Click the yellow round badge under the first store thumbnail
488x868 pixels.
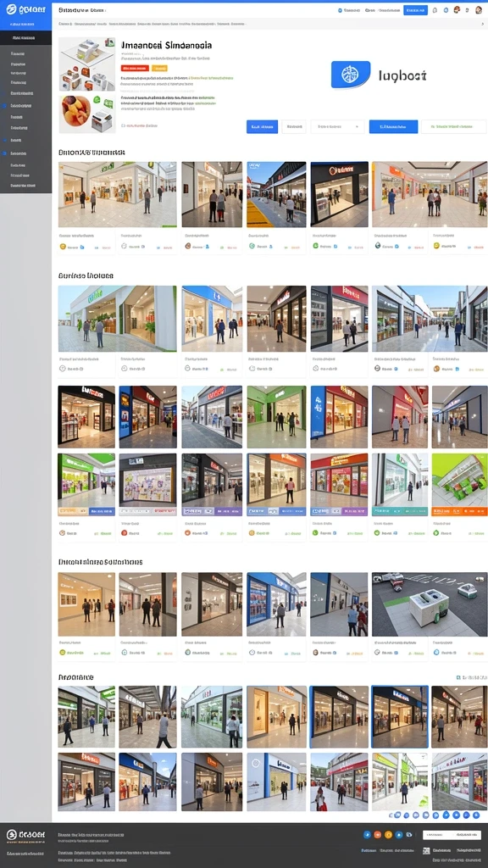pos(63,247)
